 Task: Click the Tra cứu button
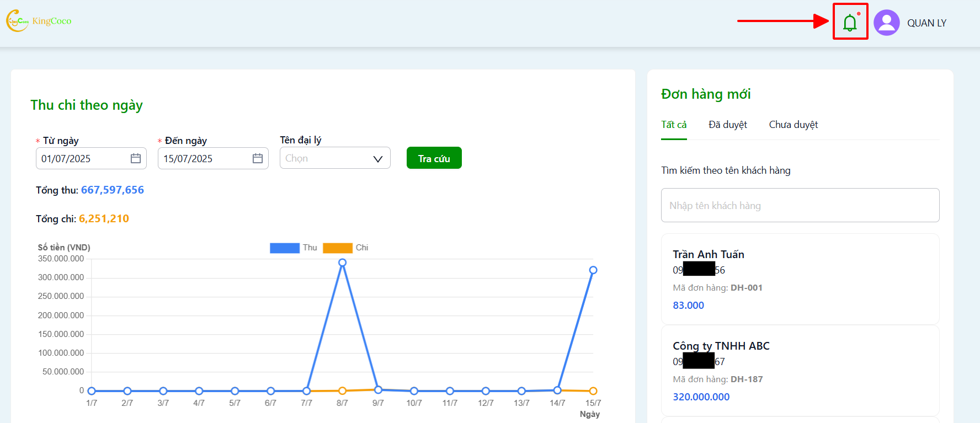[434, 158]
